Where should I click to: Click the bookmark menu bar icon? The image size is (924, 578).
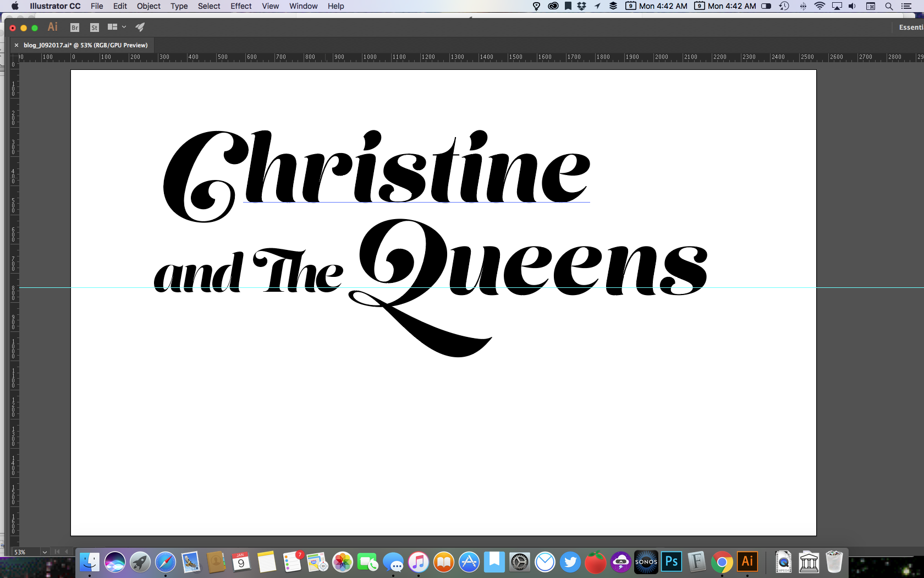(568, 6)
